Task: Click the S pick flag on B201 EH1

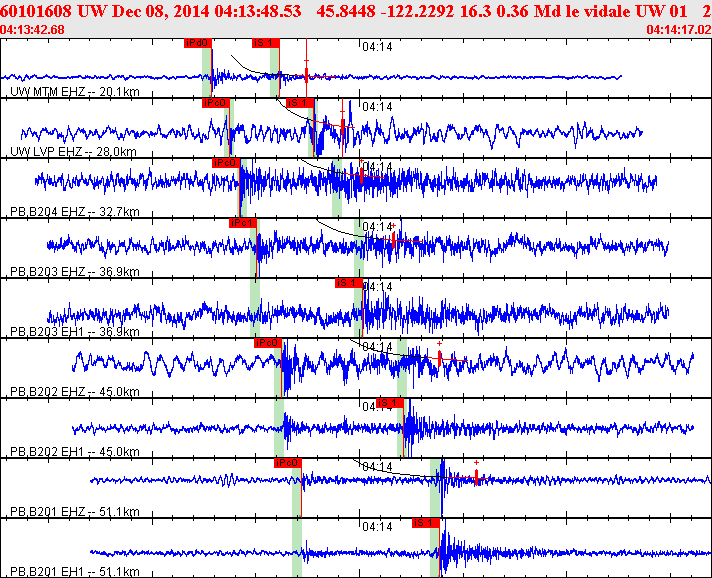Action: point(426,523)
